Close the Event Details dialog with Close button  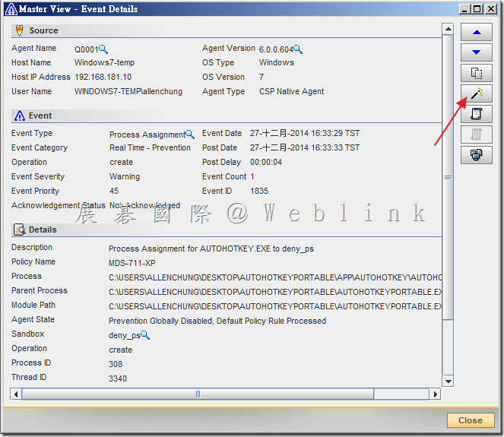coord(471,420)
